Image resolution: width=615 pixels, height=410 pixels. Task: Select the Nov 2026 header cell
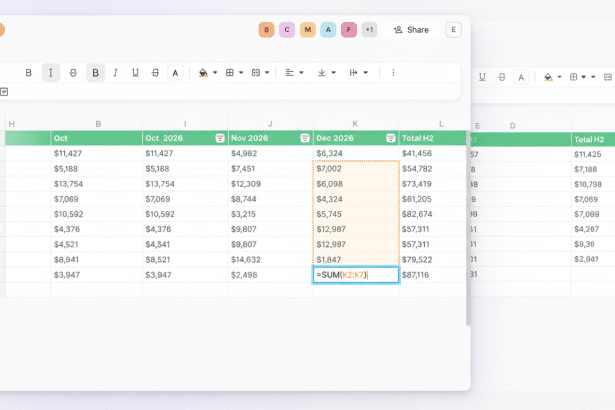(x=271, y=138)
